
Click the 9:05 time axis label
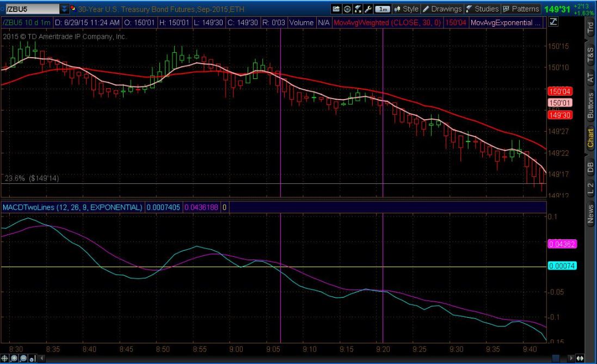(x=273, y=349)
